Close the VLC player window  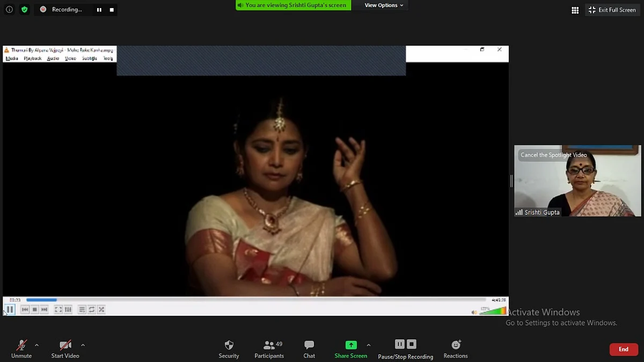point(500,49)
